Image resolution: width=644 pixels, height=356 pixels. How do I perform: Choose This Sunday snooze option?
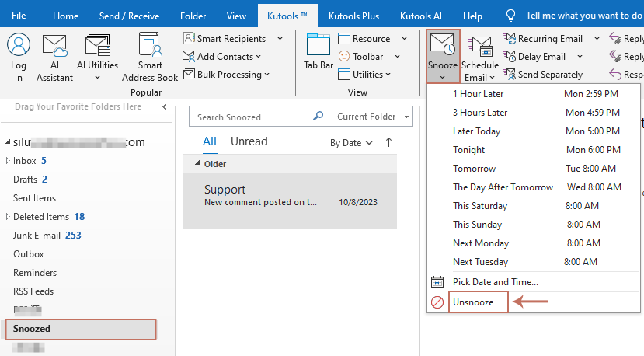(534, 225)
